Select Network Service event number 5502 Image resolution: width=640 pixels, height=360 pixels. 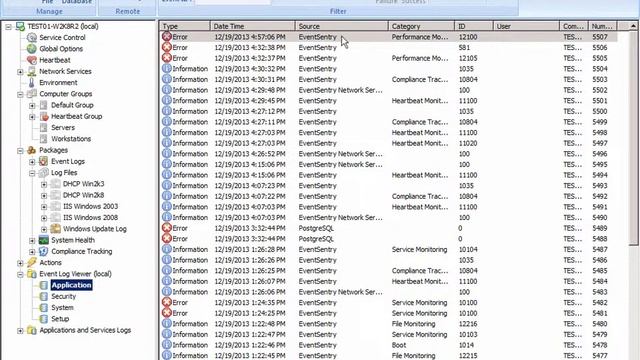[x=388, y=90]
